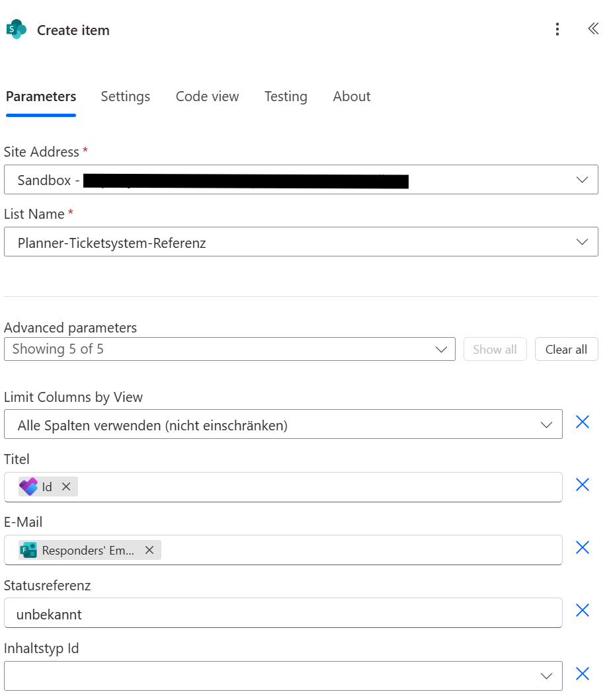Expand the Site Address dropdown
This screenshot has width=609, height=700.
coord(582,180)
